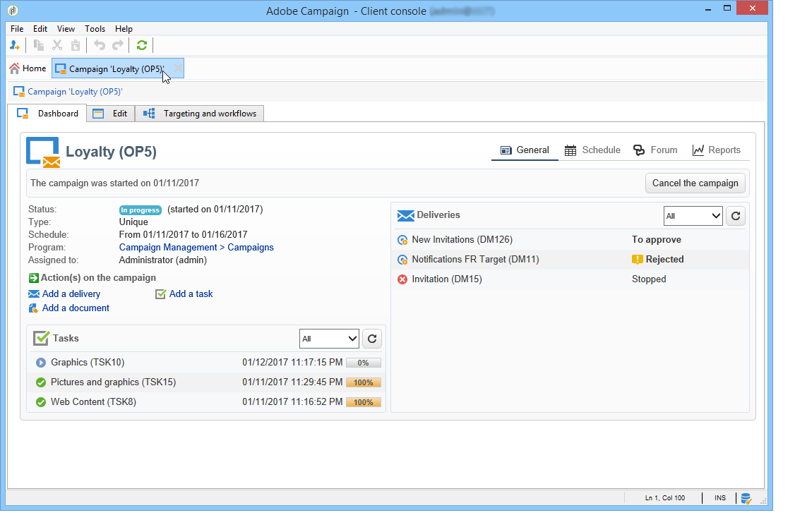This screenshot has height=532, width=795.
Task: Click the INS indicator in the status bar
Action: 720,498
